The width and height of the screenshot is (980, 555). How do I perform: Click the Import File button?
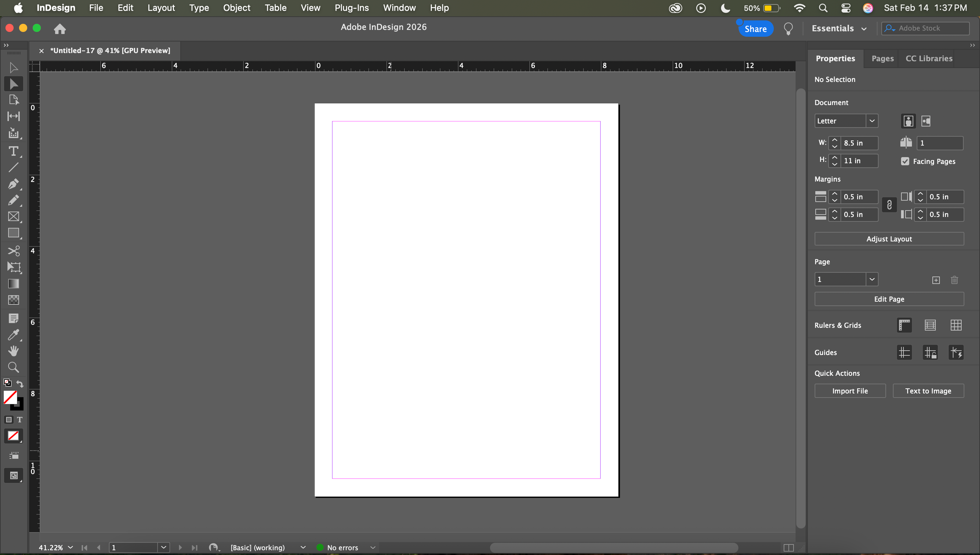click(x=850, y=391)
